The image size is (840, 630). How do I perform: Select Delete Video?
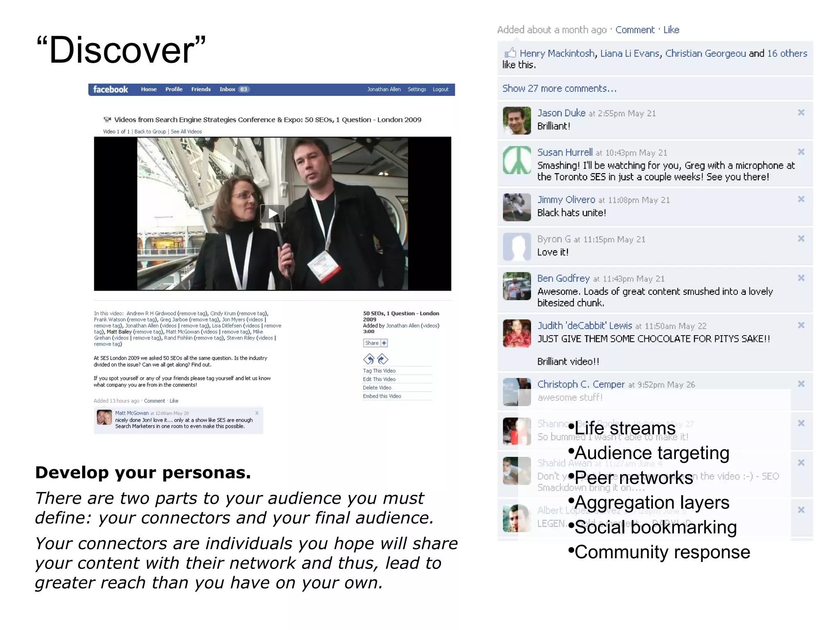coord(377,388)
